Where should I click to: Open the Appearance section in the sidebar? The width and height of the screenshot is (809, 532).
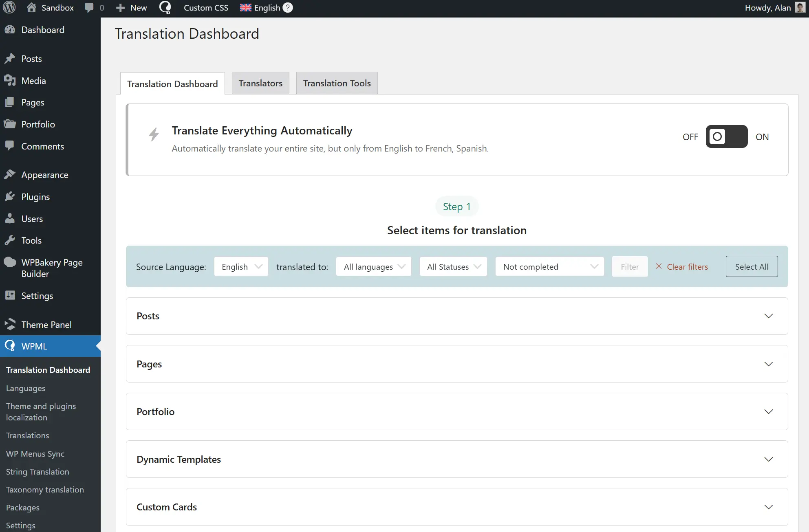[x=45, y=175]
